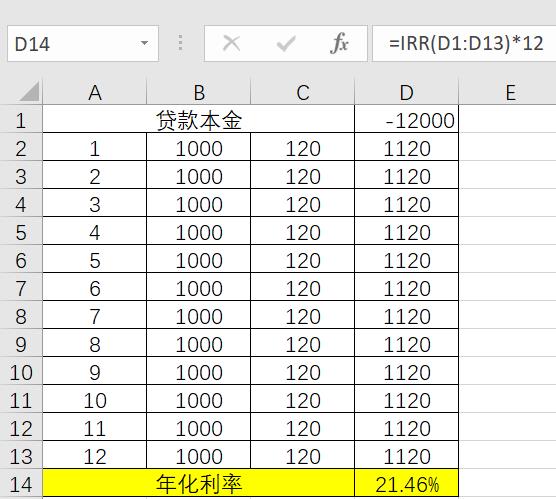The image size is (556, 499).
Task: Click the merged 贷款本金 cell
Action: pyautogui.click(x=199, y=120)
